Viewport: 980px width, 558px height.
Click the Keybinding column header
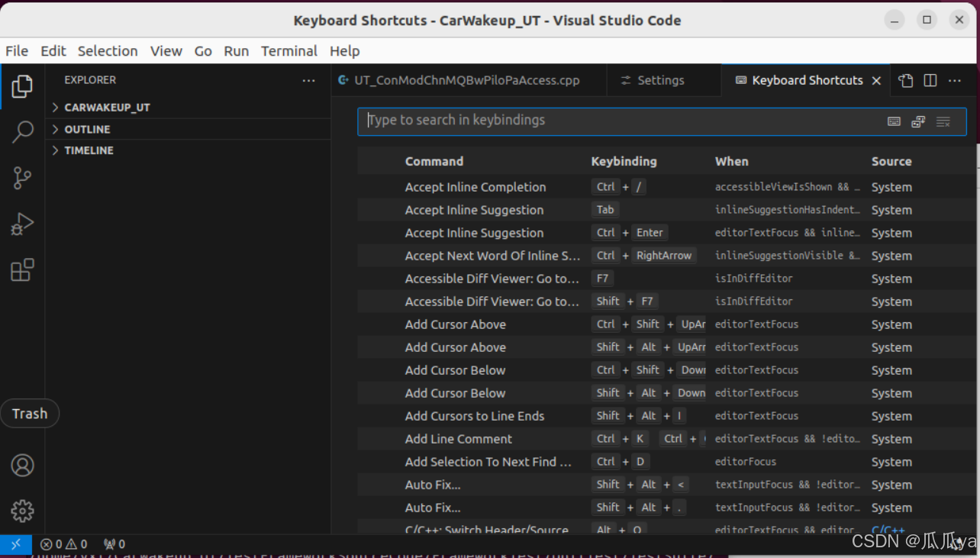point(624,161)
